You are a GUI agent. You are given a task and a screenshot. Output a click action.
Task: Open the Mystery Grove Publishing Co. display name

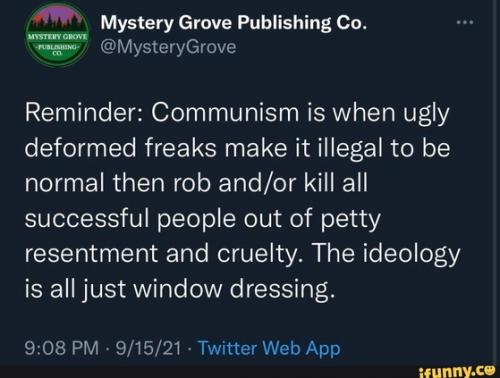234,23
